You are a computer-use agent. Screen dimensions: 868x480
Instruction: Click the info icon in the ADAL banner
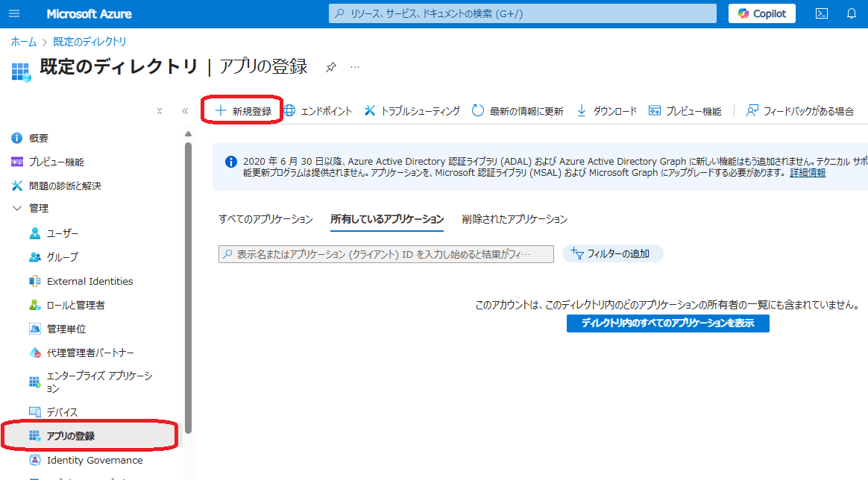click(231, 162)
